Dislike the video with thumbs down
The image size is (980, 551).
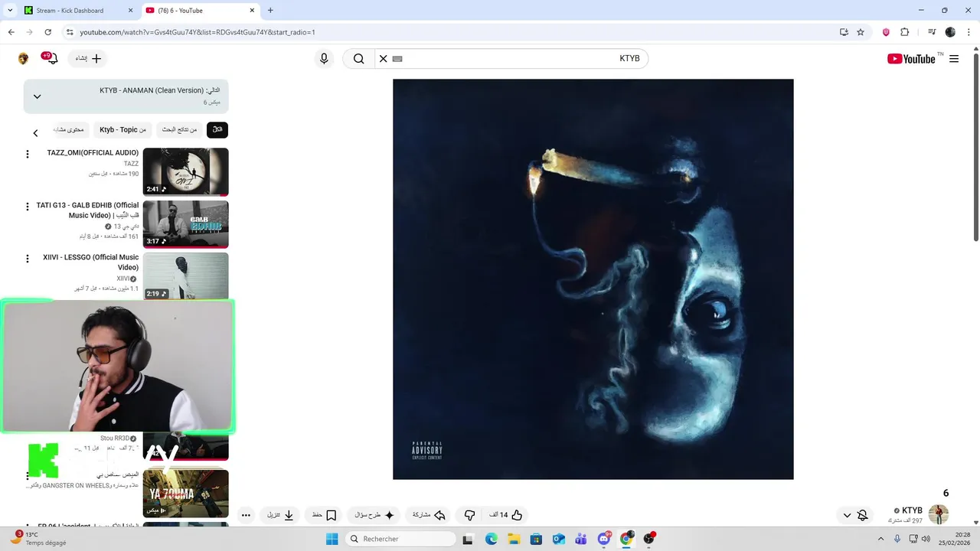pos(469,515)
